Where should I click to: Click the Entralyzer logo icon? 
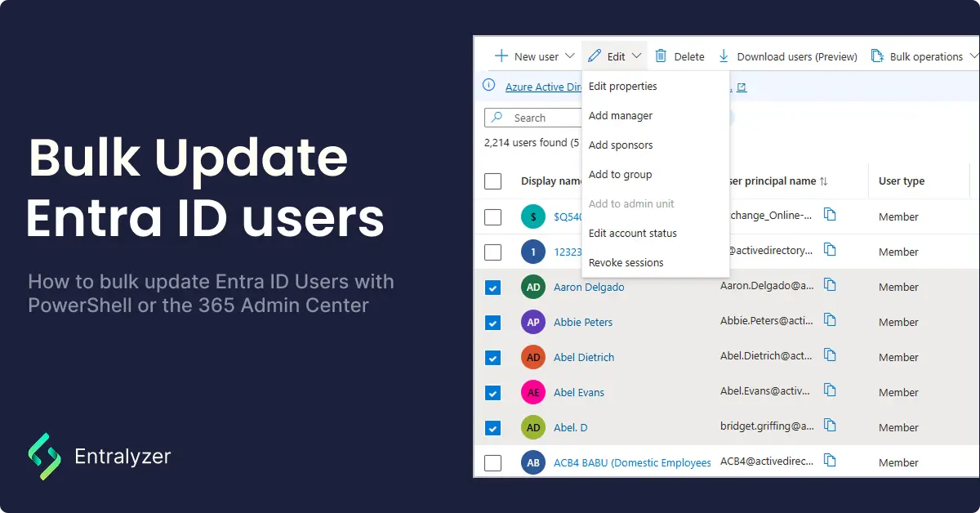point(44,456)
